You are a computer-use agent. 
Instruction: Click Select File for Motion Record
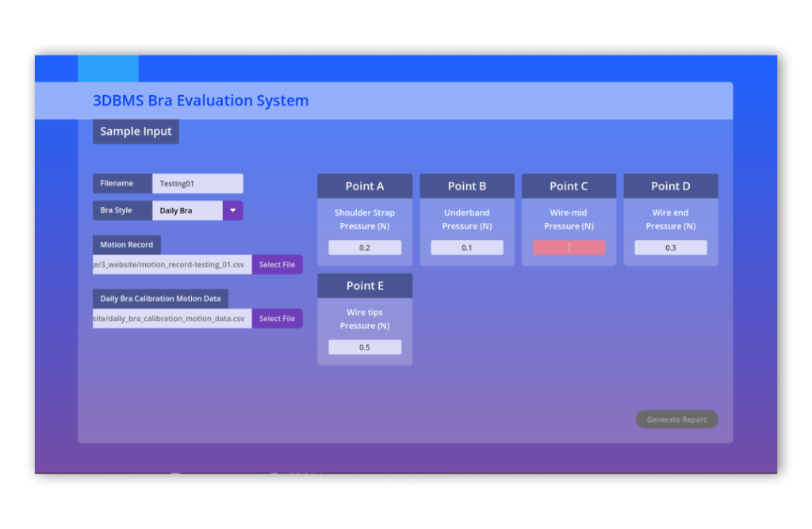coord(277,265)
